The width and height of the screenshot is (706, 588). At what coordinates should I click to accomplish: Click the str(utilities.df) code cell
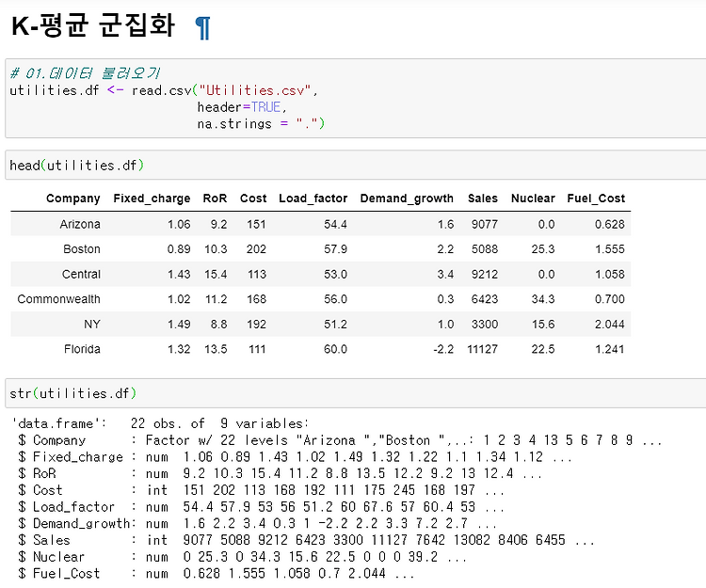(355, 393)
